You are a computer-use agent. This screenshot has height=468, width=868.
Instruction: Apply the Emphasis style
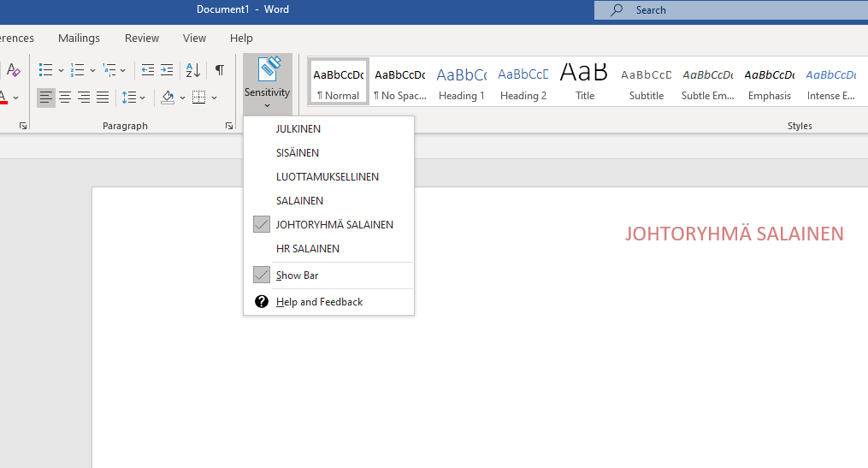[770, 82]
